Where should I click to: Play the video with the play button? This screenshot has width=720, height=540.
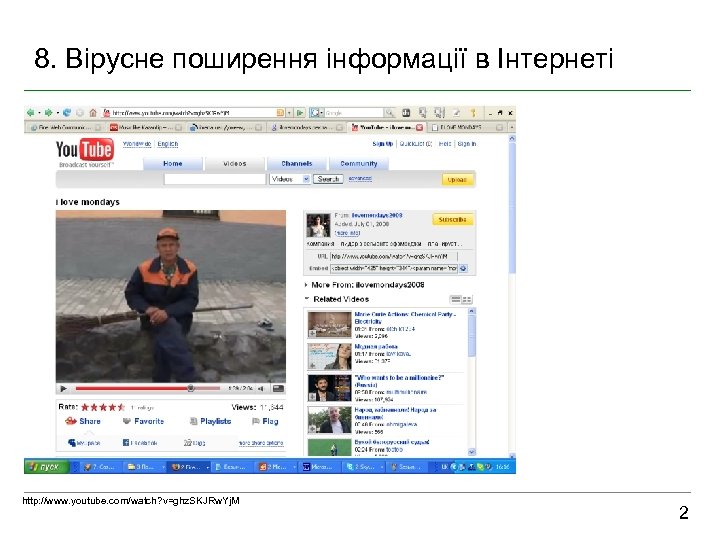point(63,388)
